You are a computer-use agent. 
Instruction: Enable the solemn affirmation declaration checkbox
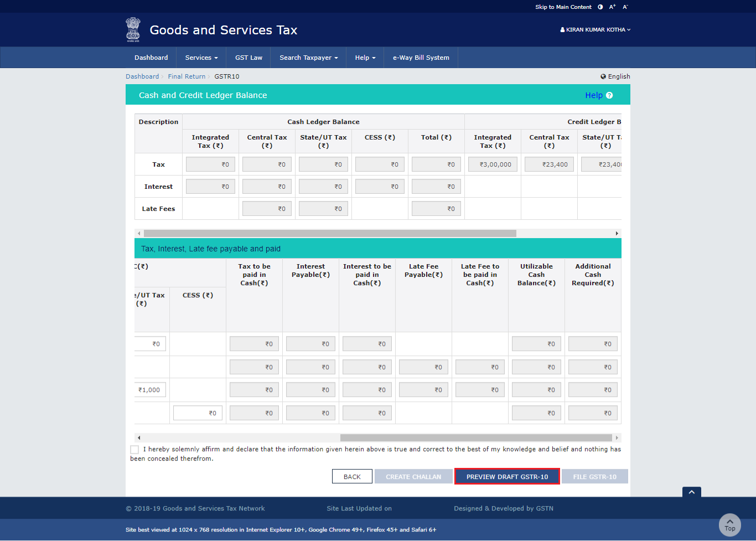click(x=134, y=449)
